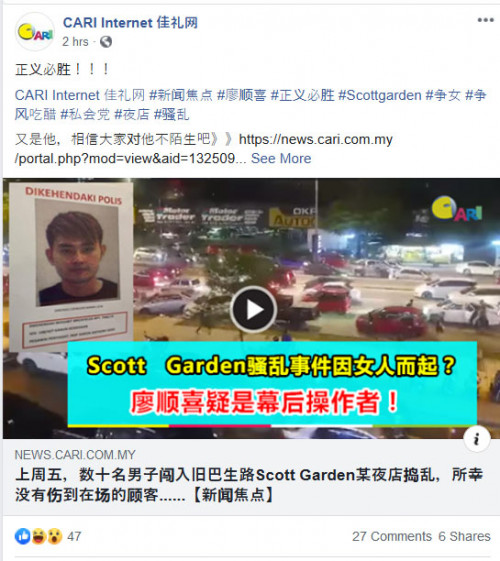
Task: Click the Wow reaction icon
Action: [x=54, y=536]
